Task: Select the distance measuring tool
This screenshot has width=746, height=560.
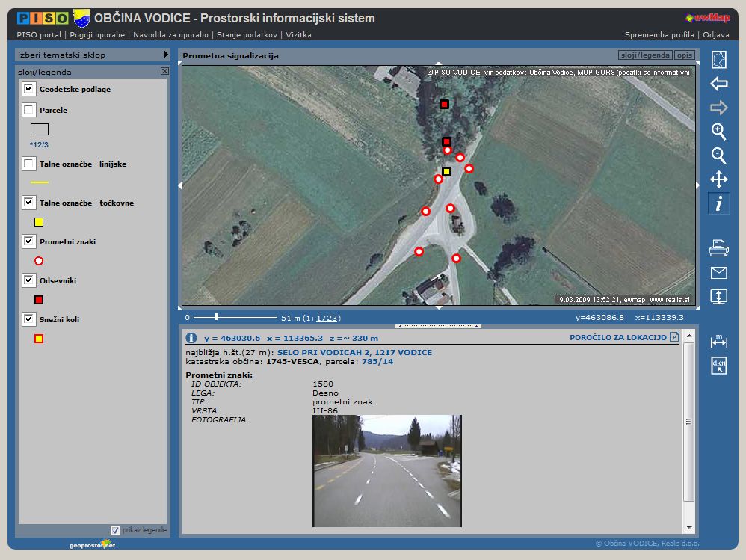Action: [x=718, y=341]
